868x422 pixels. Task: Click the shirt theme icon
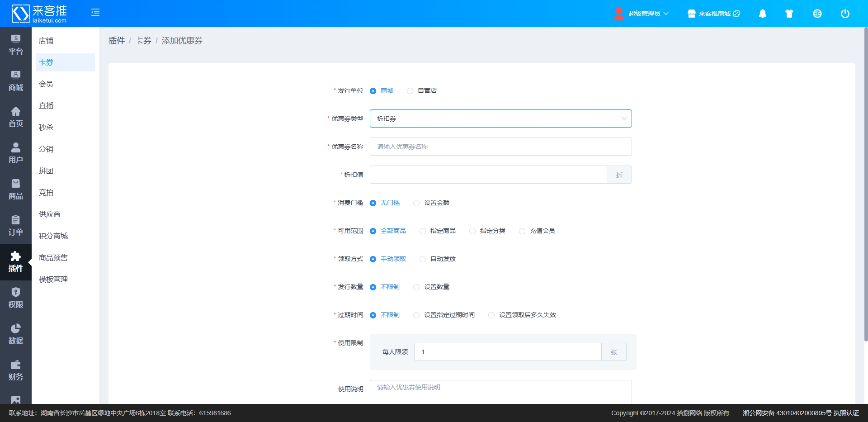[789, 14]
